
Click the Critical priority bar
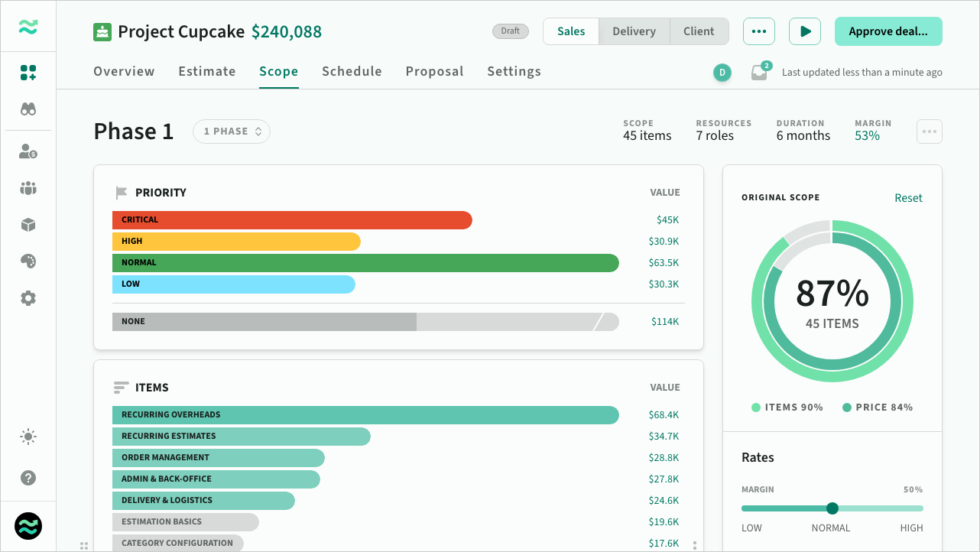(x=292, y=220)
